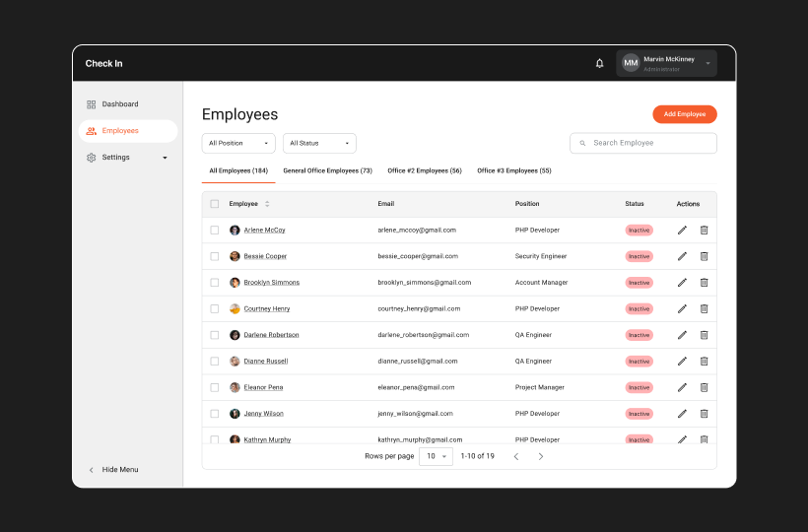Click the Dashboard grid icon in sidebar
This screenshot has height=532, width=808.
(x=92, y=104)
